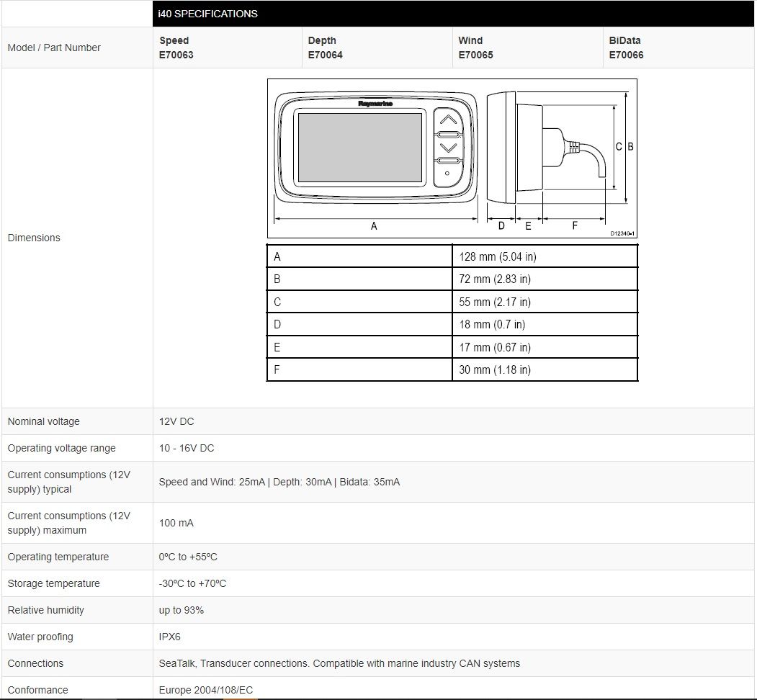Click dimension label F under the side view
Viewport: 757px width, 700px height.
(575, 226)
